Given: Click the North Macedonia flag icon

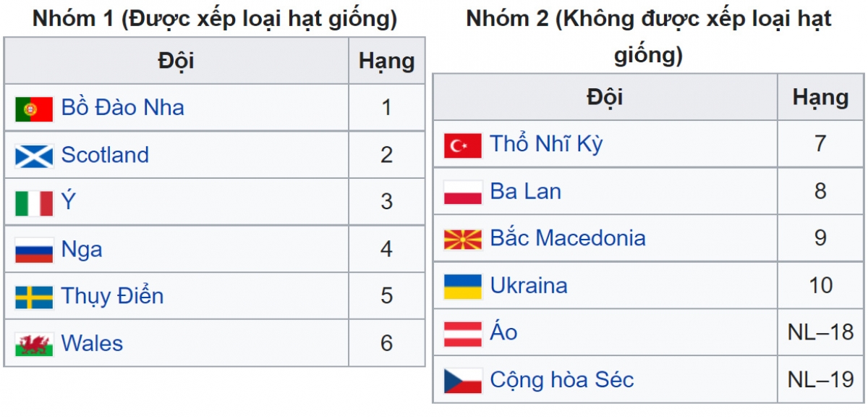Looking at the screenshot, I should [462, 239].
